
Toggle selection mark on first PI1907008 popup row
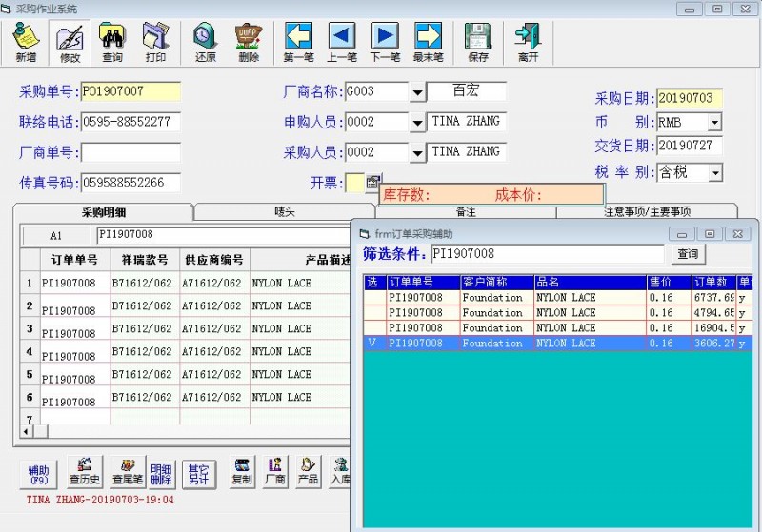(374, 298)
